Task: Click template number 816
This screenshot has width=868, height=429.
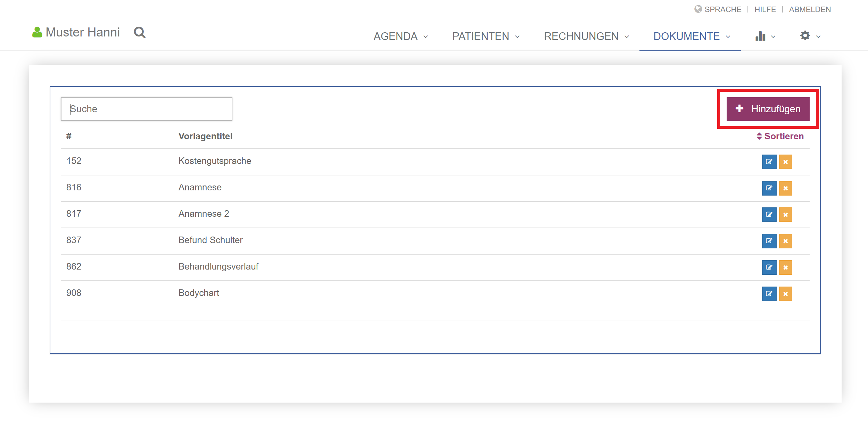Action: (x=74, y=187)
